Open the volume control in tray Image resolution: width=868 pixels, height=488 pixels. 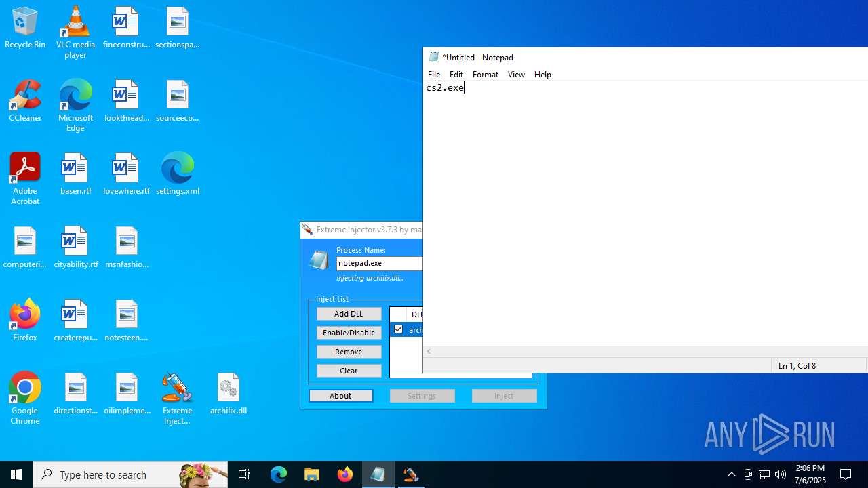[781, 474]
